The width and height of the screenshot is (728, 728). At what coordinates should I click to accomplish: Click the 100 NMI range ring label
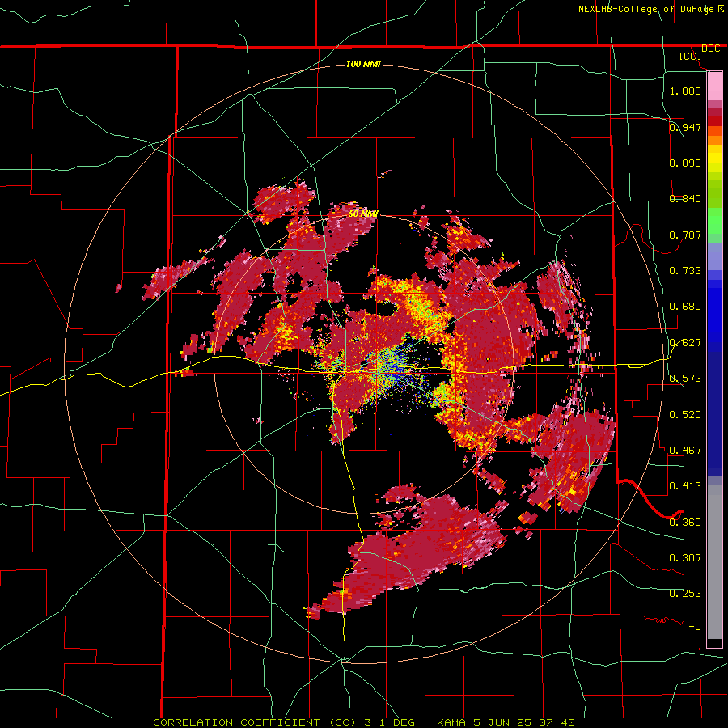coord(363,64)
